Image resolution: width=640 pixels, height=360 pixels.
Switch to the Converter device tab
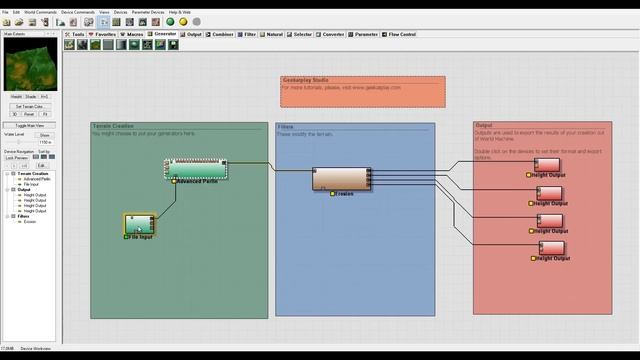point(330,34)
